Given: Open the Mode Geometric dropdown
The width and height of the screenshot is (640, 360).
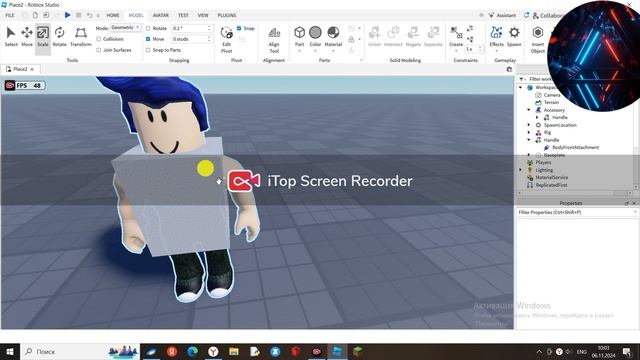Looking at the screenshot, I should tap(126, 27).
